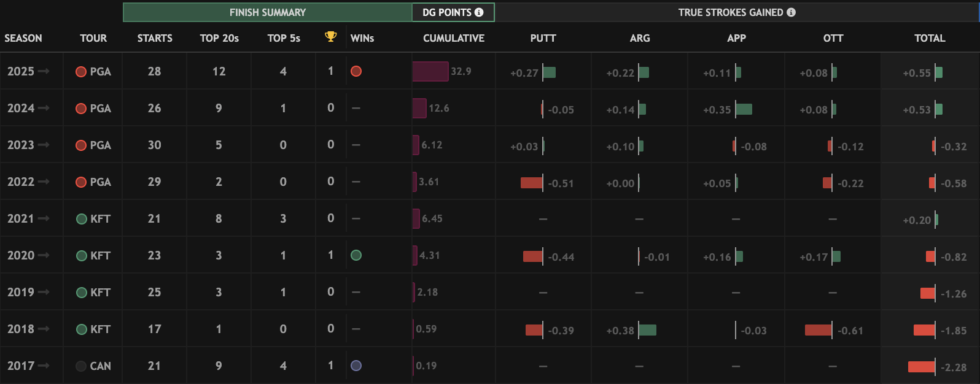Click the Total strokes gained column header
This screenshot has width=980, height=384.
pos(930,38)
